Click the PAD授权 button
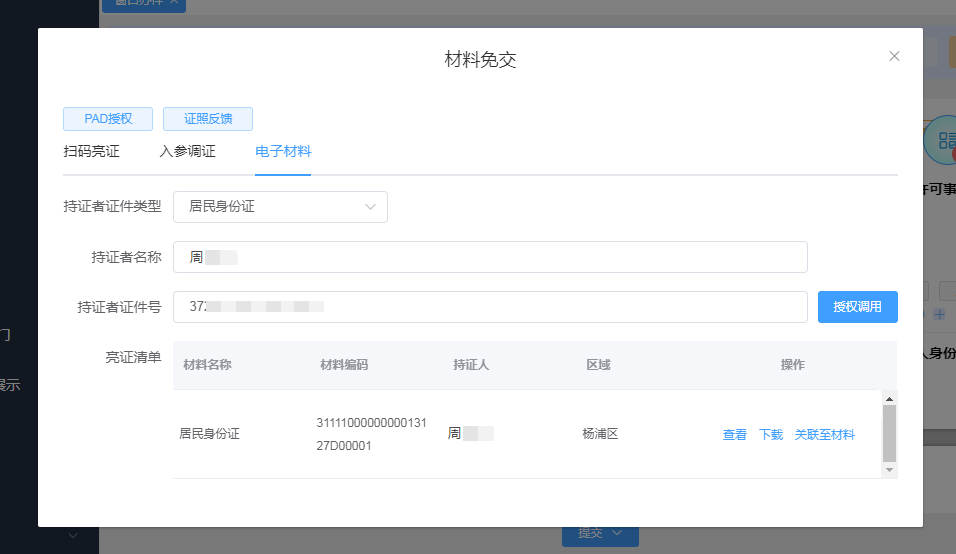956x554 pixels. (x=108, y=119)
